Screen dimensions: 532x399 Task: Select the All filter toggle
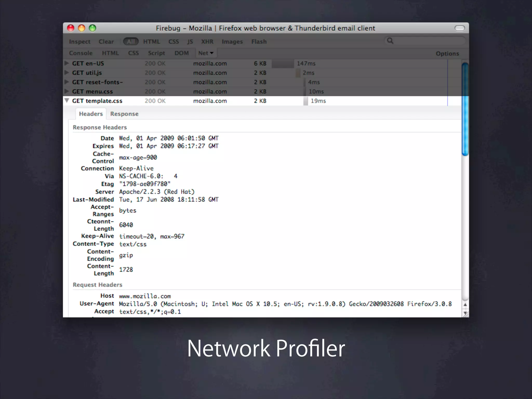tap(131, 42)
